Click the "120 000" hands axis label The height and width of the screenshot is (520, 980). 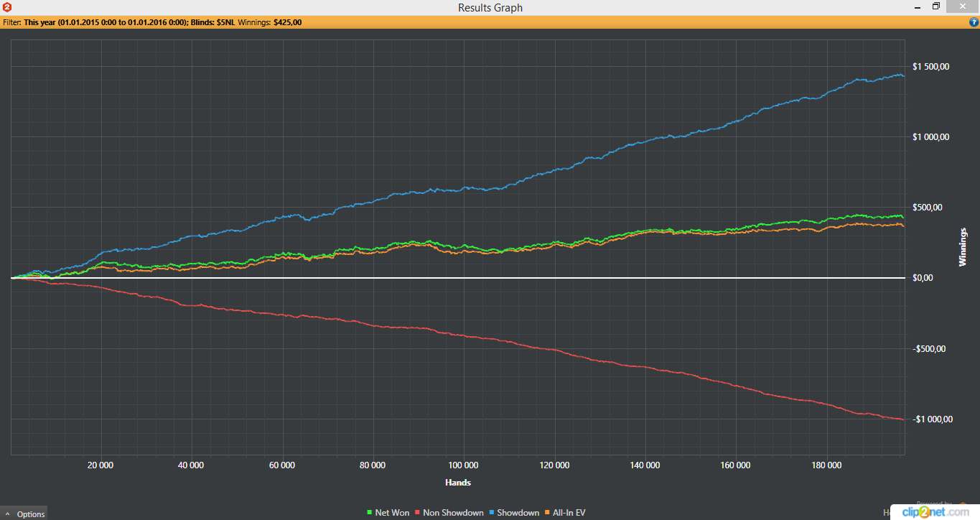554,465
